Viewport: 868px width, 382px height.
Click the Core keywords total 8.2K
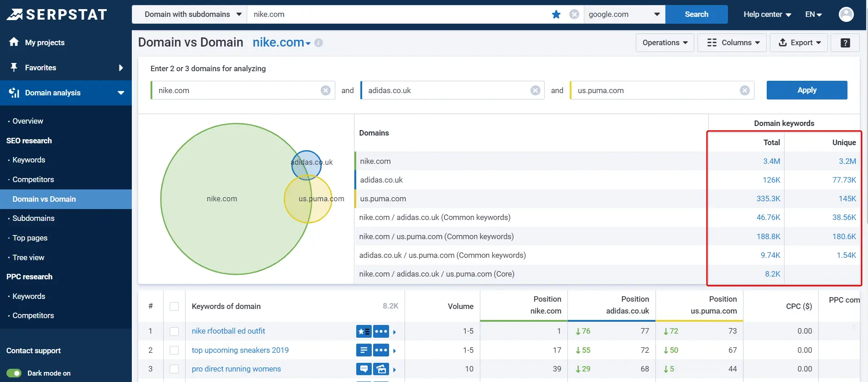[773, 274]
